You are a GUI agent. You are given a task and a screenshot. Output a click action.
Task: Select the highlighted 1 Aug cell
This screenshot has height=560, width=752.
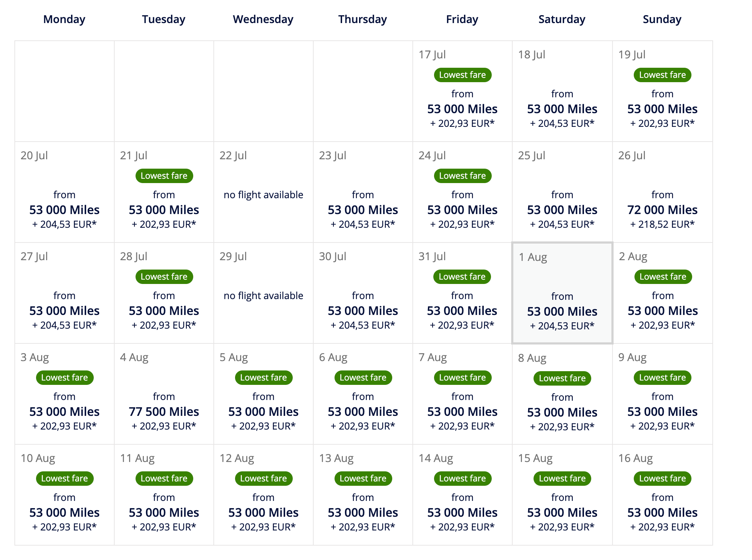[562, 293]
